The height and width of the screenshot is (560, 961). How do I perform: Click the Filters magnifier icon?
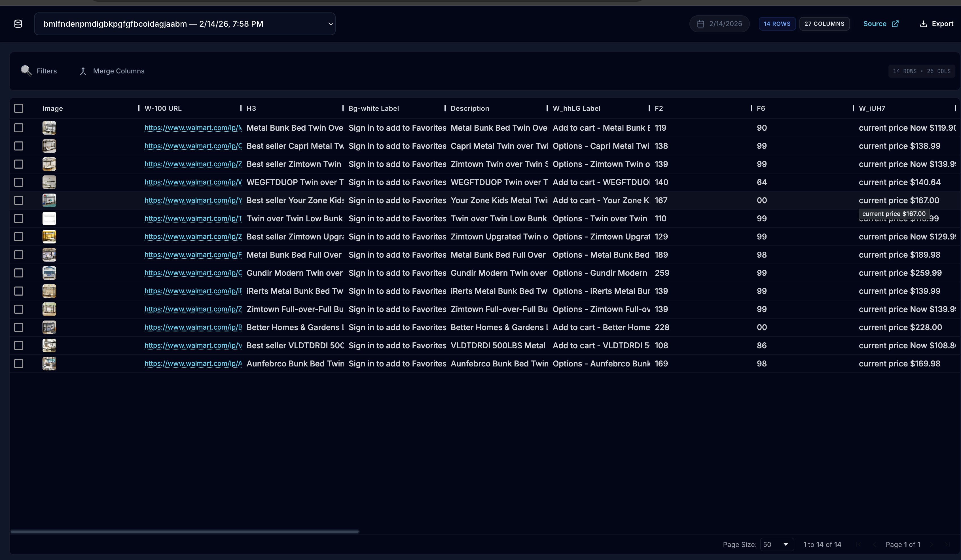(x=26, y=71)
